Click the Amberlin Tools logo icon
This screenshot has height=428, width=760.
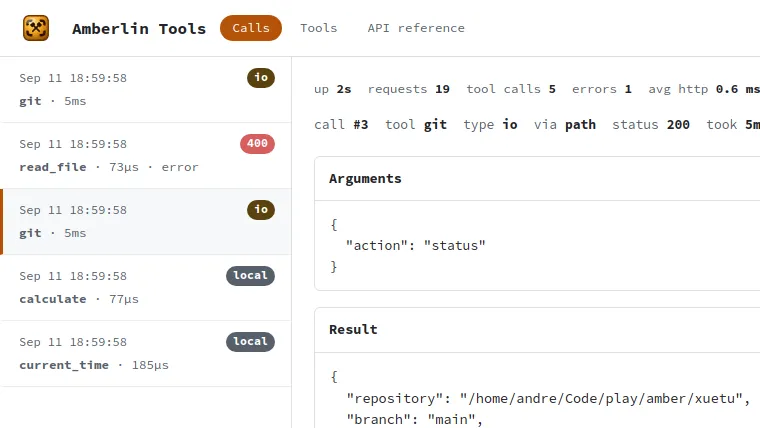pos(36,28)
